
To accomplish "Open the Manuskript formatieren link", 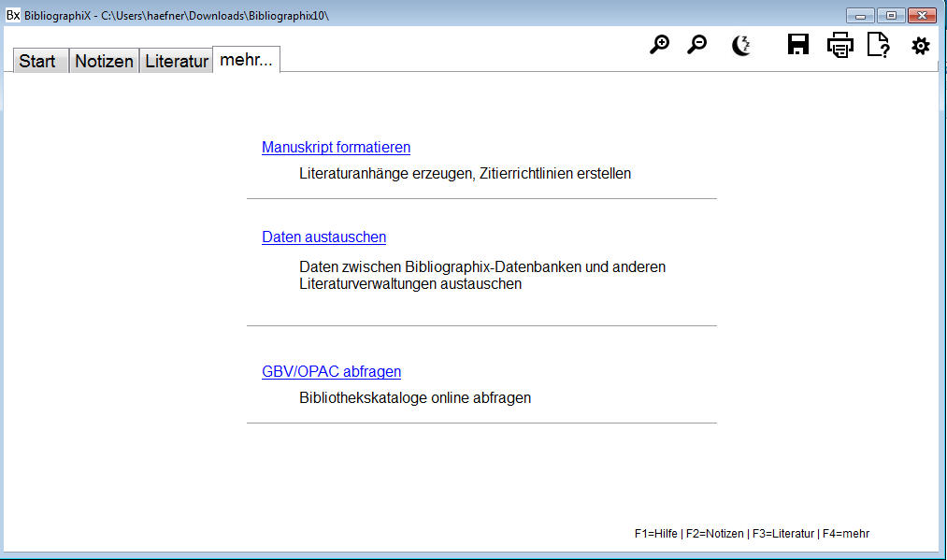I will [x=336, y=148].
